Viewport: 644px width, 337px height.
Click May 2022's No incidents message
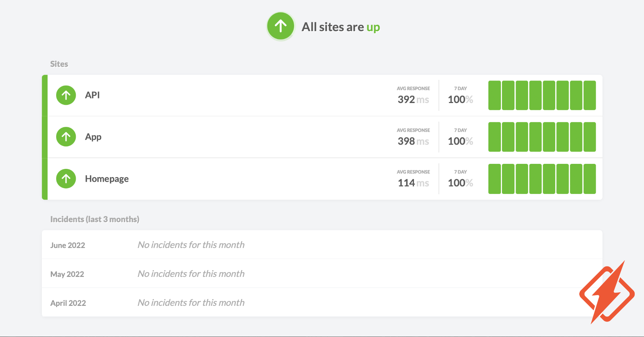(x=191, y=274)
